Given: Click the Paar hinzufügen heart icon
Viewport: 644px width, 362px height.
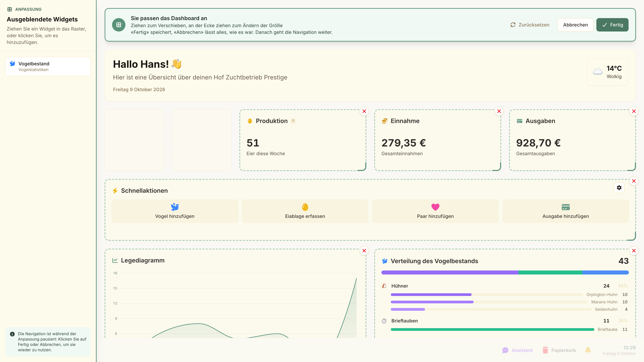Looking at the screenshot, I should 435,207.
